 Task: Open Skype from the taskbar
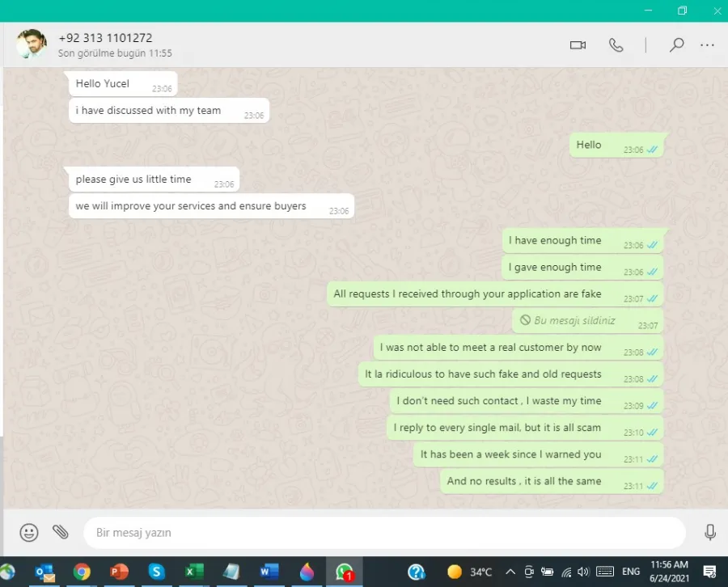[156, 572]
